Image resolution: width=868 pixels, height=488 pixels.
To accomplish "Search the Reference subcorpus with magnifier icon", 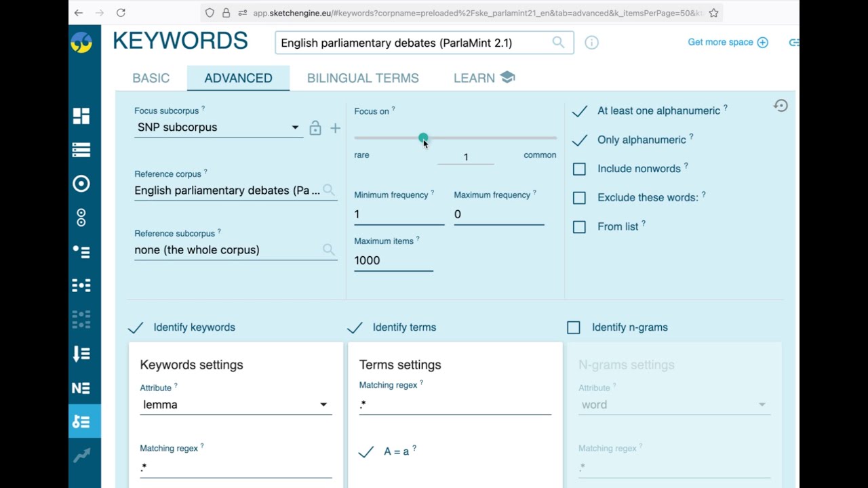I will tap(329, 249).
